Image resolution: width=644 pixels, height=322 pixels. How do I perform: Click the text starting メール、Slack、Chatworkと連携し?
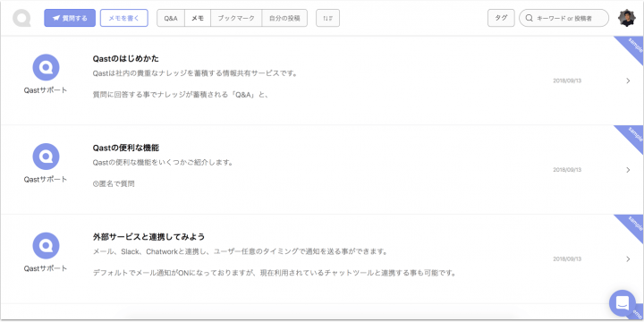pyautogui.click(x=241, y=251)
